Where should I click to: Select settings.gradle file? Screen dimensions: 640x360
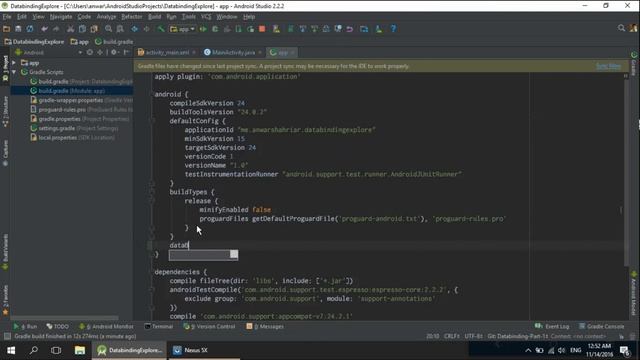click(x=74, y=129)
